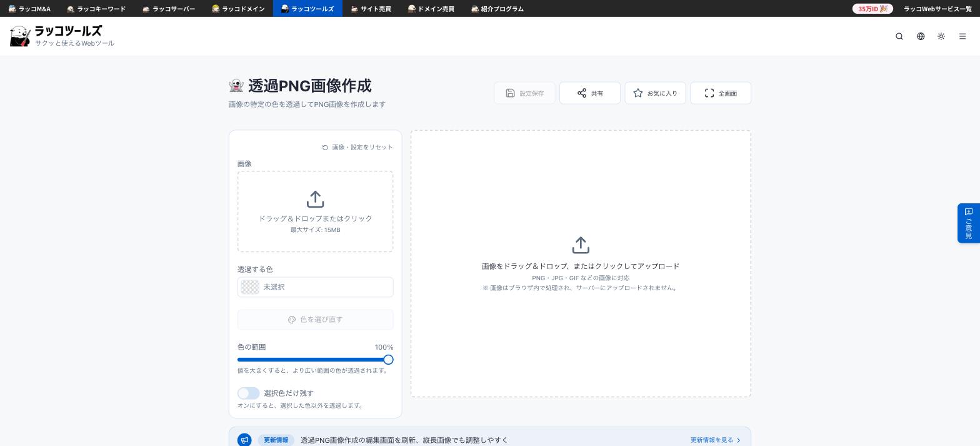This screenshot has width=980, height=446.
Task: Click the 色の範囲 slider handle
Action: tap(388, 360)
